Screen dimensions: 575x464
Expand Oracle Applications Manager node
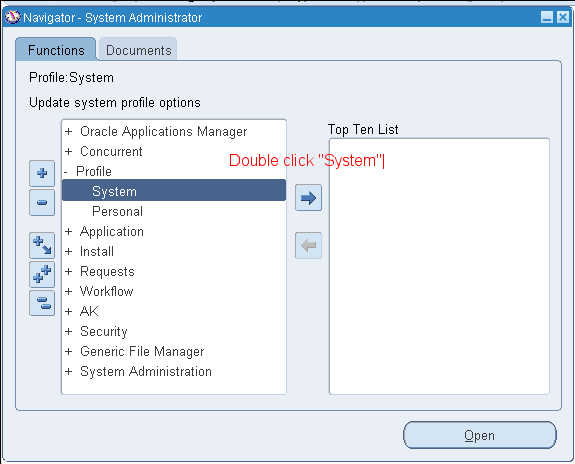(x=69, y=131)
